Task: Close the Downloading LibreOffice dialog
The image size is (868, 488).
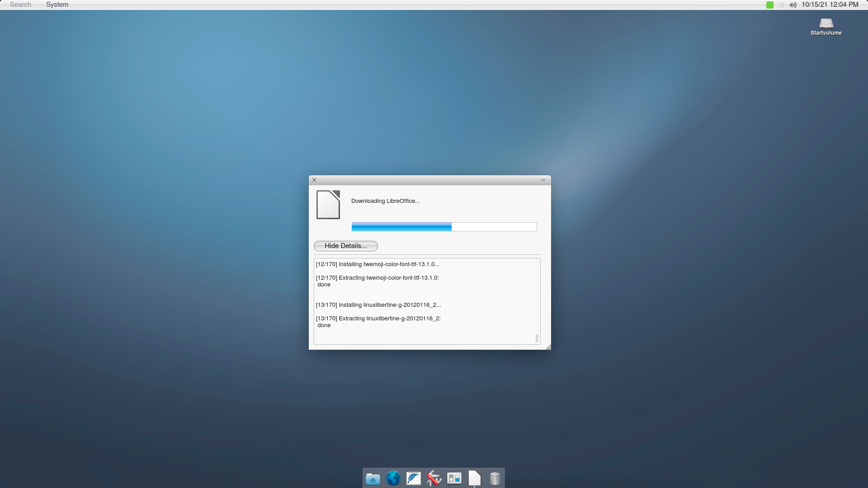Action: pos(314,180)
